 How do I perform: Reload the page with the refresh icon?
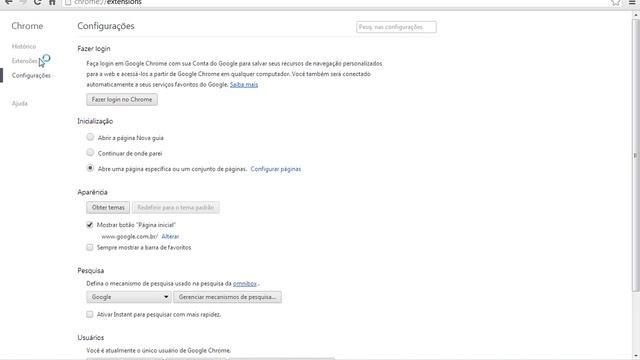coord(38,2)
